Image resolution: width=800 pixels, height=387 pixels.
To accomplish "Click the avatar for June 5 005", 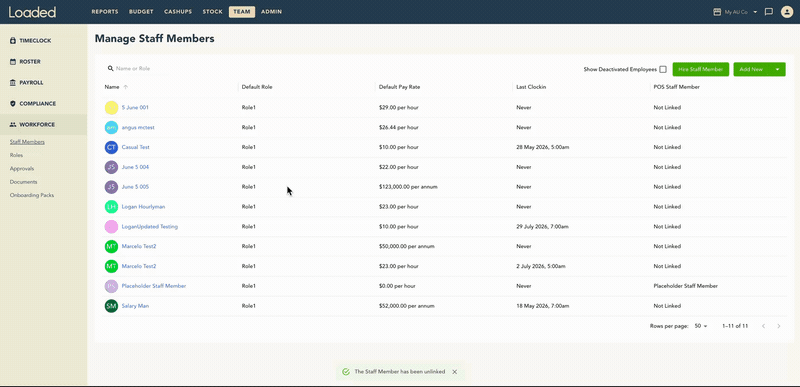I will click(111, 187).
